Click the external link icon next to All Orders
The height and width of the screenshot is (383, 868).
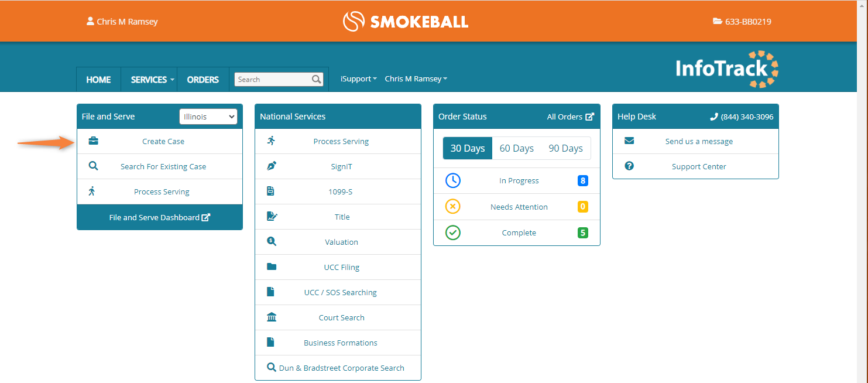(x=590, y=117)
